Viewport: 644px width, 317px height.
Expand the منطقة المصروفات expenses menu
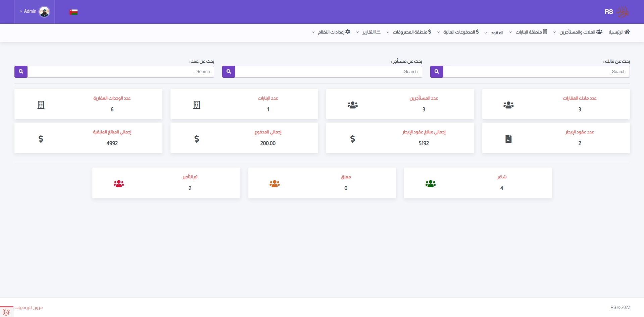point(409,32)
